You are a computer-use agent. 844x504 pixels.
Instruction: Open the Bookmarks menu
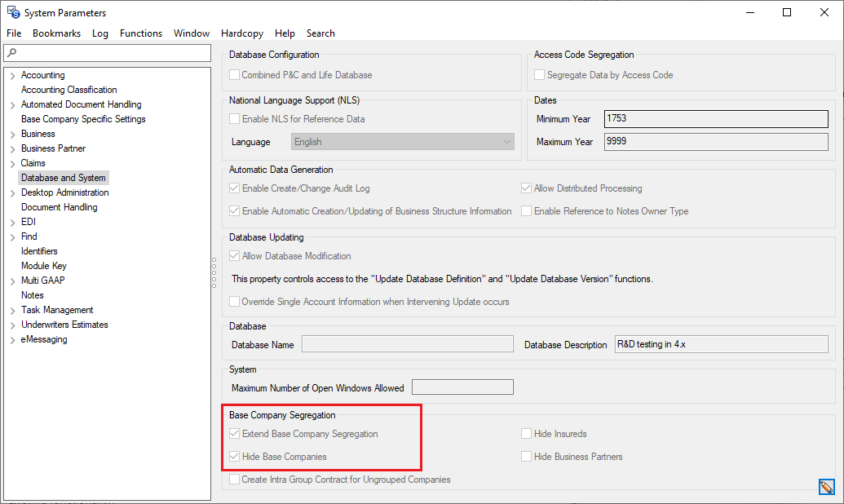[56, 33]
